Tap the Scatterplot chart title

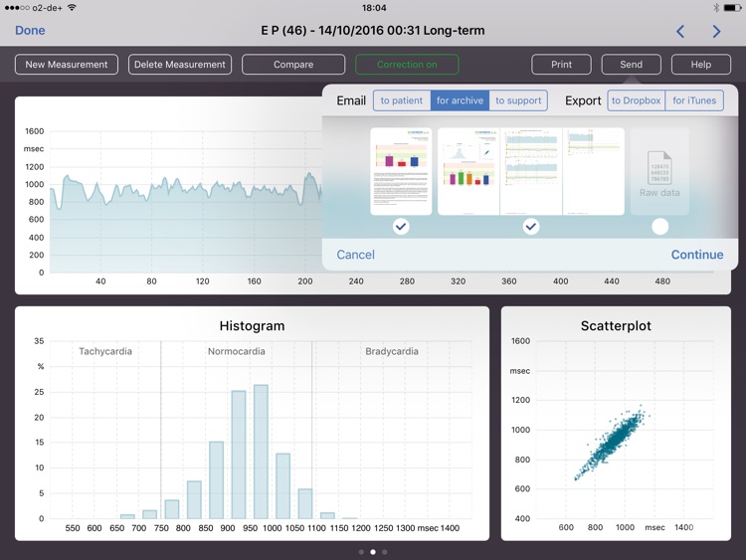coord(616,326)
